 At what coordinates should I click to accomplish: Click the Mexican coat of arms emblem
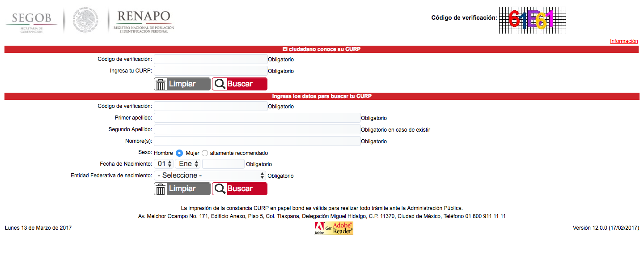pos(86,20)
